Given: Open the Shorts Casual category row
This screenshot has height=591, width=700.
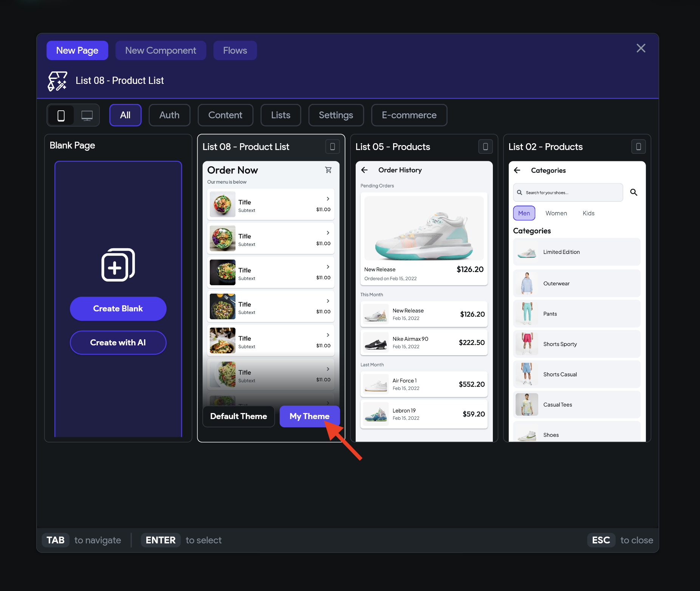Looking at the screenshot, I should pos(577,374).
